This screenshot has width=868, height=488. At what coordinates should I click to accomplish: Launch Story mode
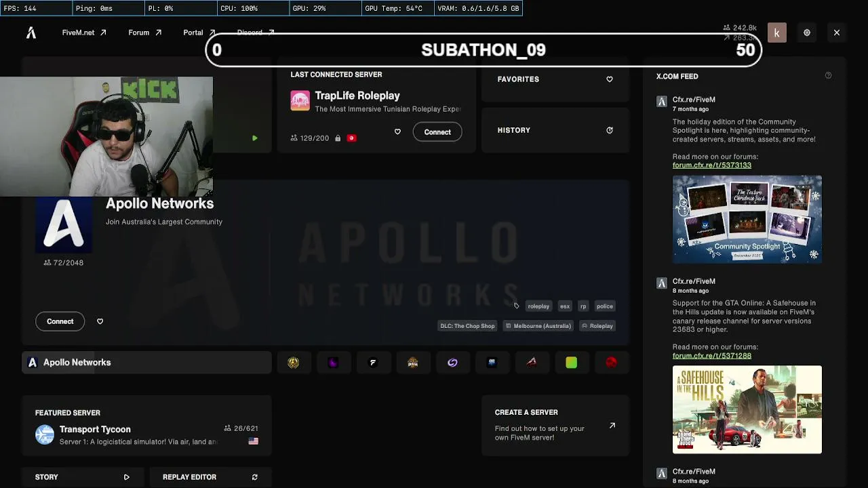82,477
